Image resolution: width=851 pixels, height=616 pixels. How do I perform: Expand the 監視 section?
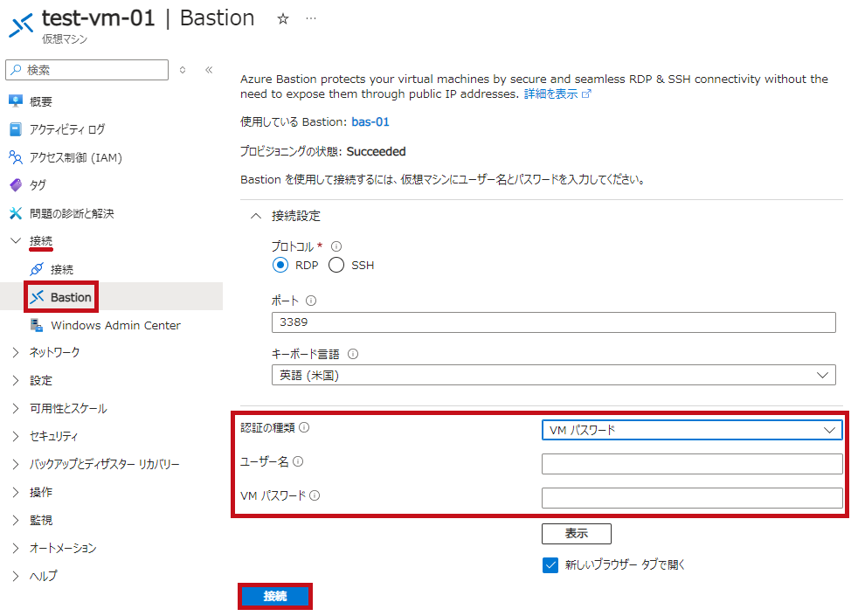[16, 520]
